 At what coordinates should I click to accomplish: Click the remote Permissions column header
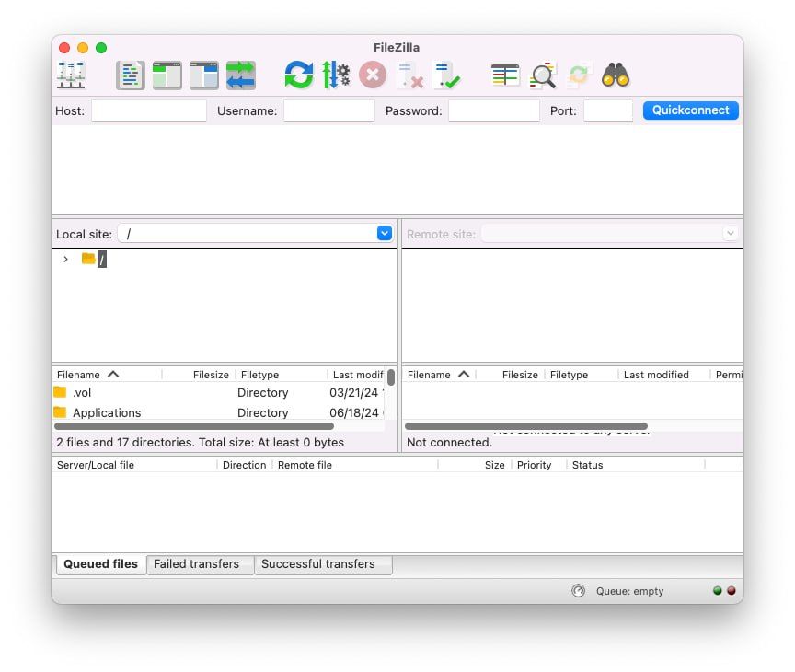pos(728,375)
